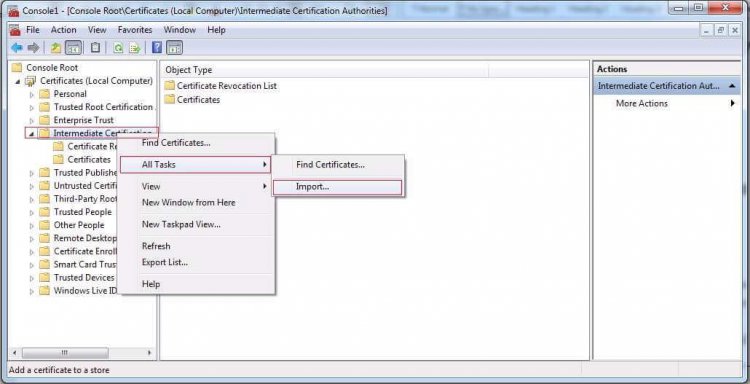Click the Certificates (Local Computer) snap-in icon
Screen dimensions: 750x384
(31, 81)
